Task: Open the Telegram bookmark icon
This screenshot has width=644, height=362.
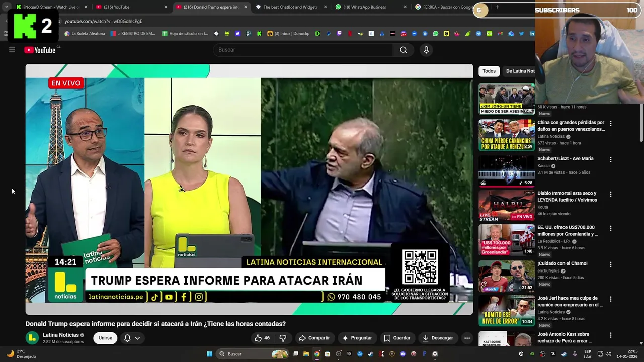Action: [x=478, y=34]
